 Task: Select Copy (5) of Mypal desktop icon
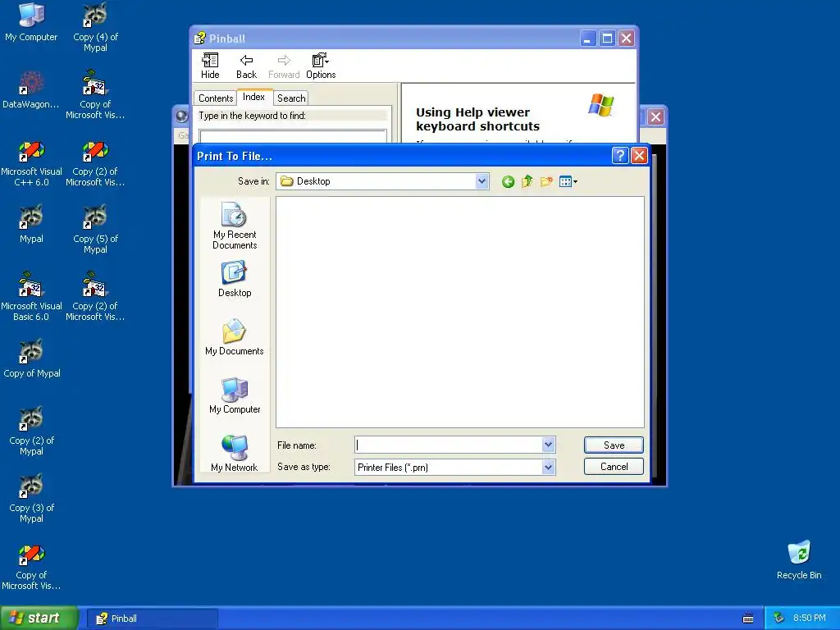[x=95, y=230]
